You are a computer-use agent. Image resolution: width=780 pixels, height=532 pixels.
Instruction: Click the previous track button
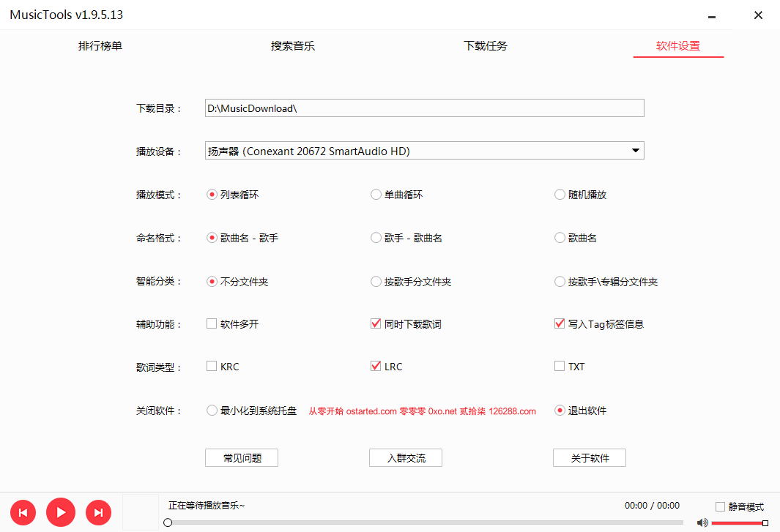(x=23, y=513)
